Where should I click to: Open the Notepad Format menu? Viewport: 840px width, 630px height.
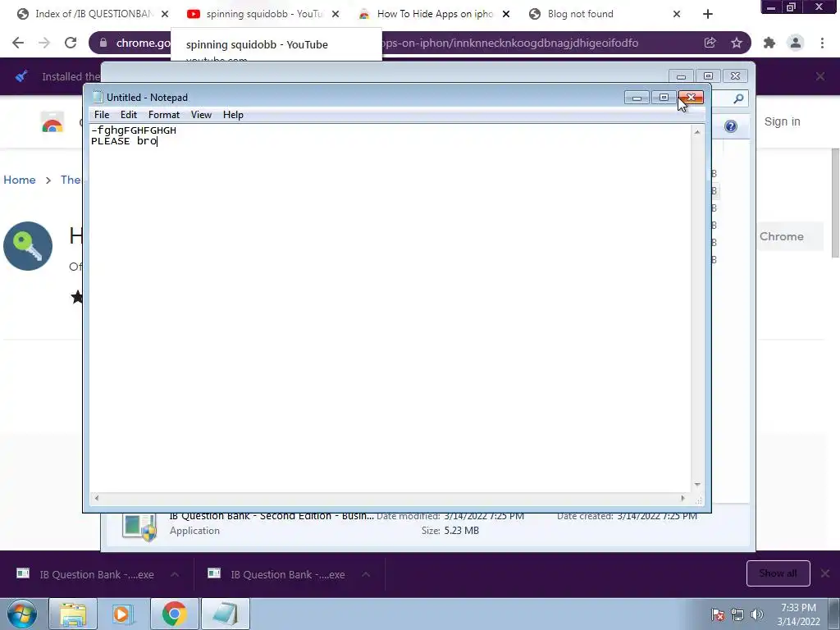164,115
